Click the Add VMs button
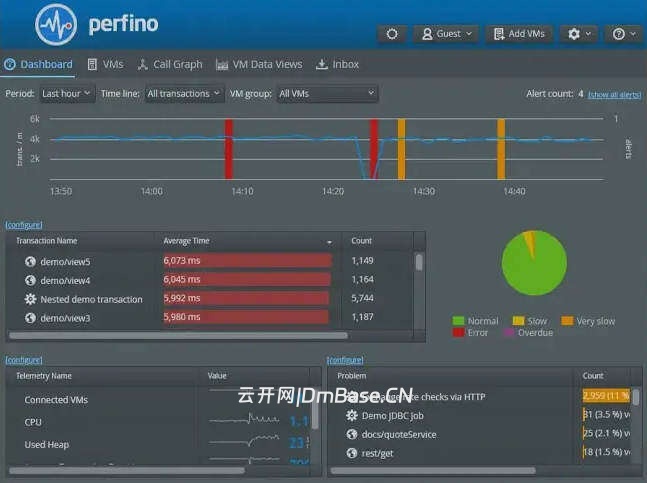 click(519, 34)
